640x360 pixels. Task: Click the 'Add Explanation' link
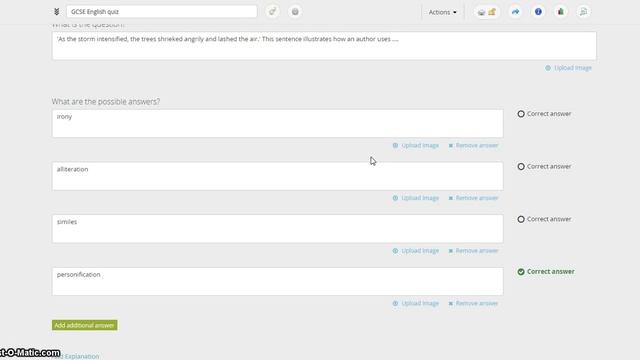77,356
